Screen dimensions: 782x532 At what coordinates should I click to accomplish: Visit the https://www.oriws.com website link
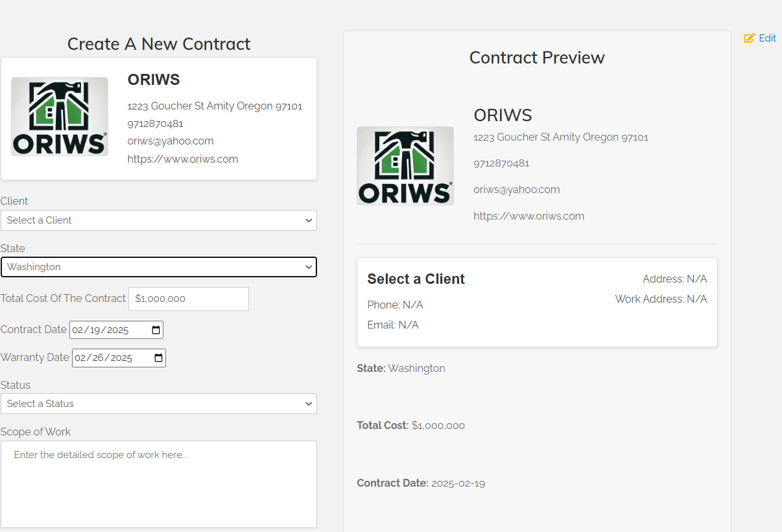pos(183,159)
